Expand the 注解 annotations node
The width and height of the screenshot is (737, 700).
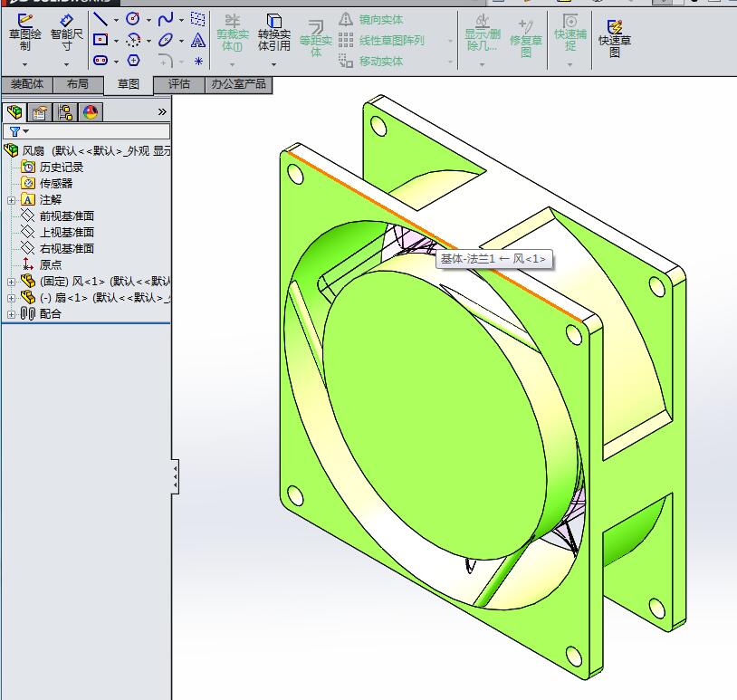(x=11, y=200)
